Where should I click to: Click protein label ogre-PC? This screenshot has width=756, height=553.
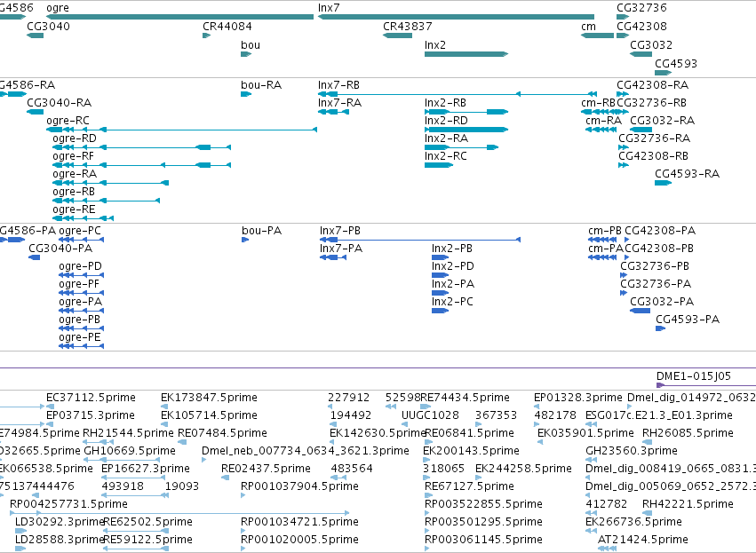[80, 231]
